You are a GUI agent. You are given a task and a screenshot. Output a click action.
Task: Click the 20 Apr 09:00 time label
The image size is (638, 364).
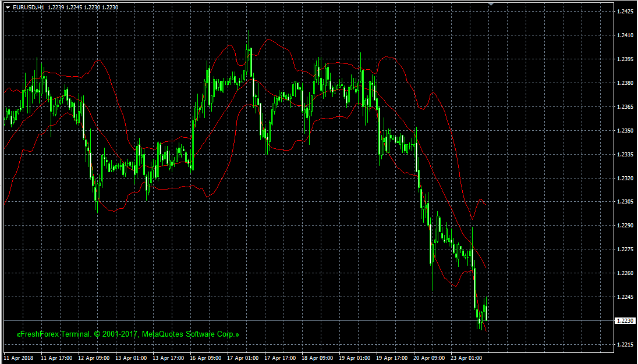pyautogui.click(x=430, y=358)
